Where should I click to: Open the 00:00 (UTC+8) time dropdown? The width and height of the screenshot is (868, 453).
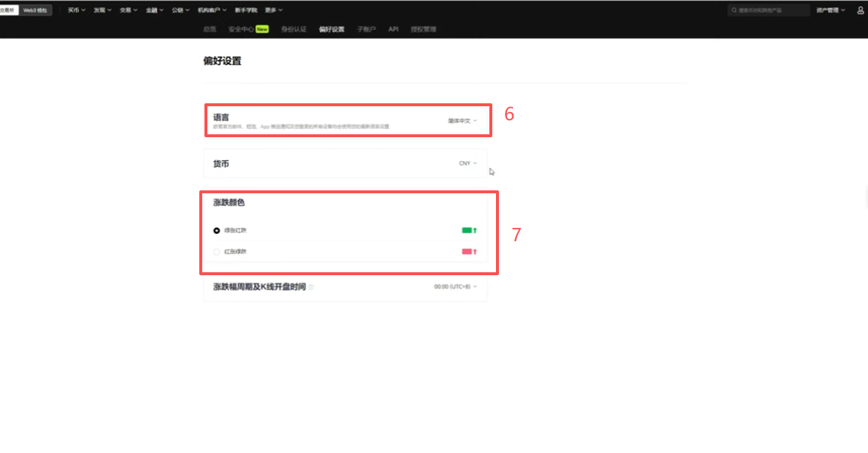click(455, 286)
